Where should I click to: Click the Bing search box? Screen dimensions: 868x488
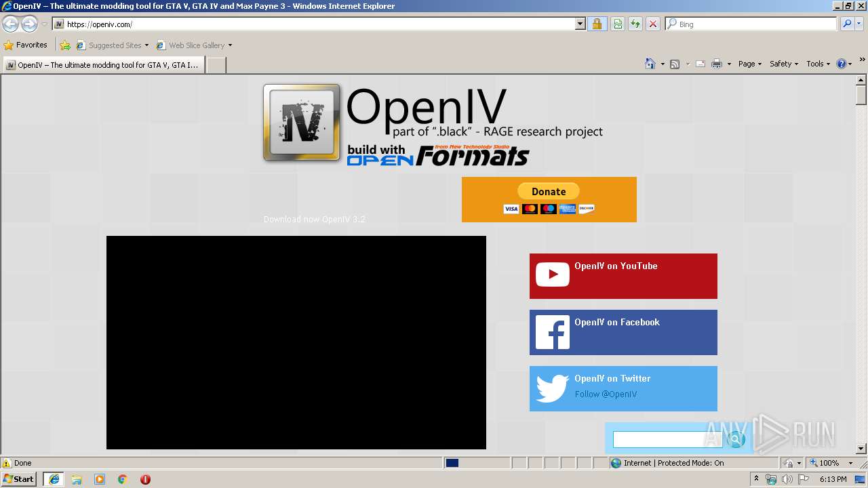[x=751, y=24]
